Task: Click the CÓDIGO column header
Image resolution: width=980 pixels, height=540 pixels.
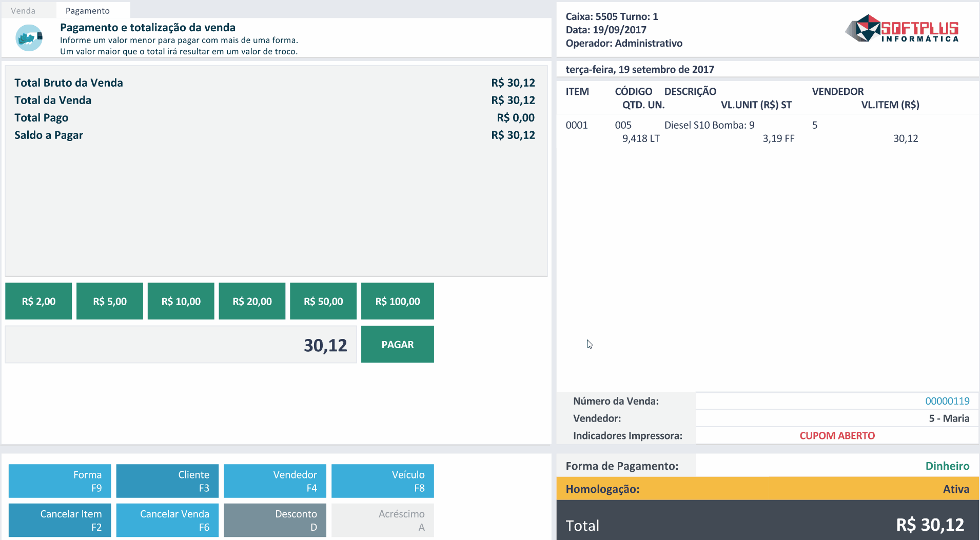Action: (633, 91)
